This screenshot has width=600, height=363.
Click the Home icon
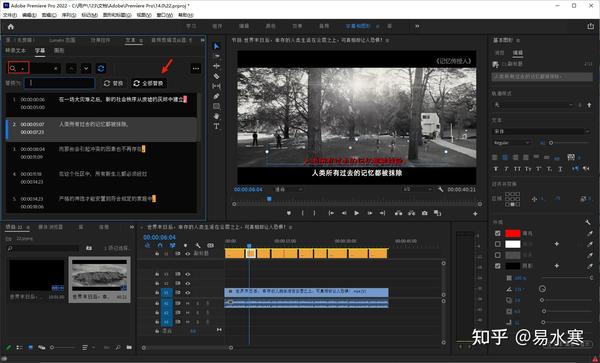(x=11, y=26)
